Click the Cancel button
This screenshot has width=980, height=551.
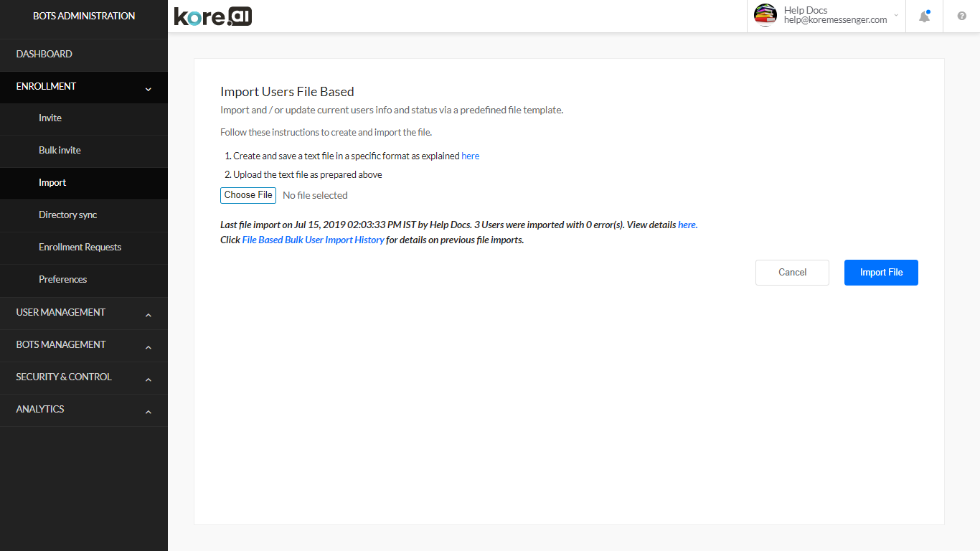(x=792, y=273)
